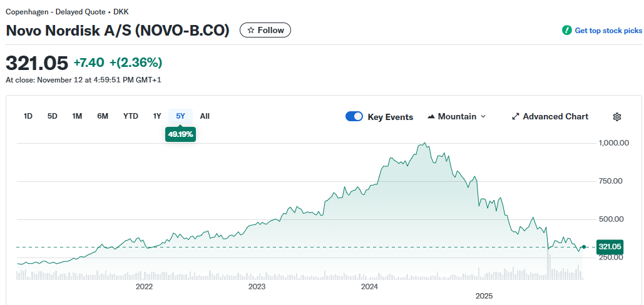The width and height of the screenshot is (644, 305).
Task: Click the 49.19% return badge
Action: [x=180, y=134]
